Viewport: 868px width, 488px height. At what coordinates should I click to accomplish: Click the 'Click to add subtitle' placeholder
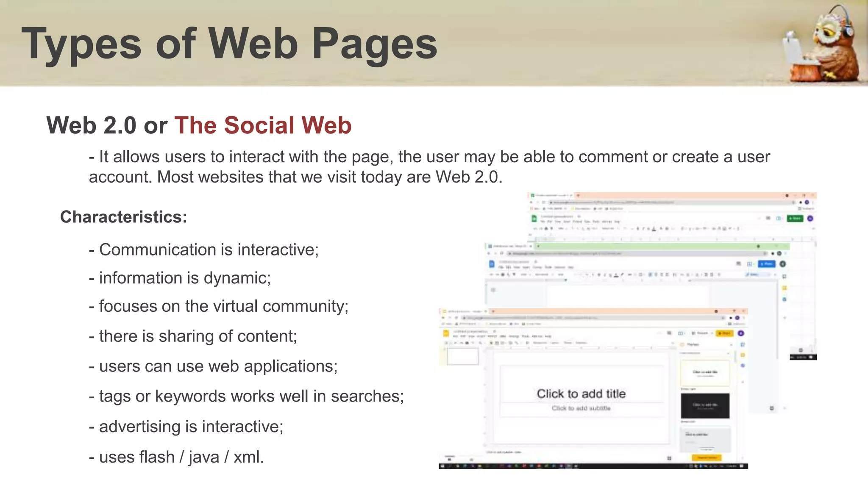(x=581, y=408)
